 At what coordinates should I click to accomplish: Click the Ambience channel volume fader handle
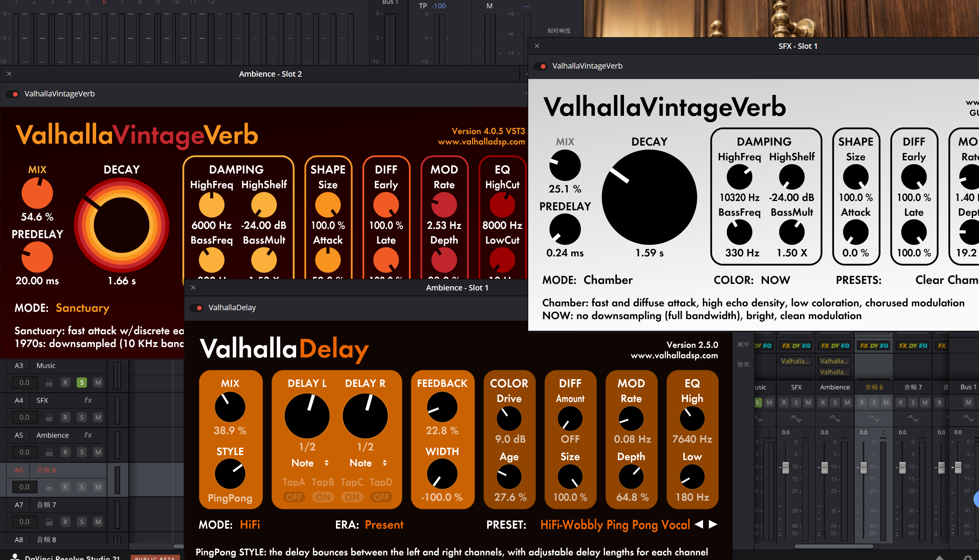coord(824,467)
